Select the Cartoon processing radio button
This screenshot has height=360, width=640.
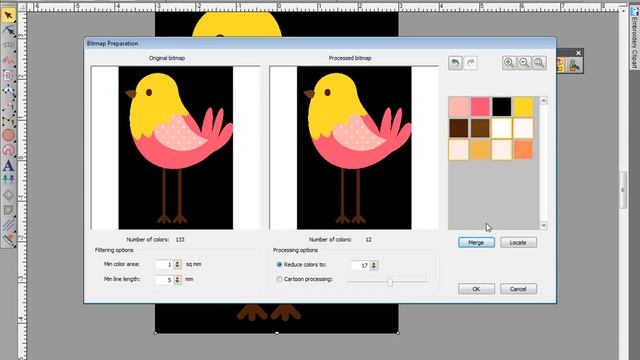click(x=279, y=279)
